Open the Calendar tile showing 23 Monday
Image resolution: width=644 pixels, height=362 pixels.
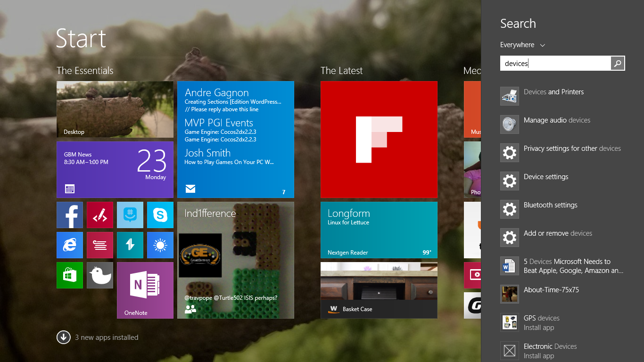point(115,170)
